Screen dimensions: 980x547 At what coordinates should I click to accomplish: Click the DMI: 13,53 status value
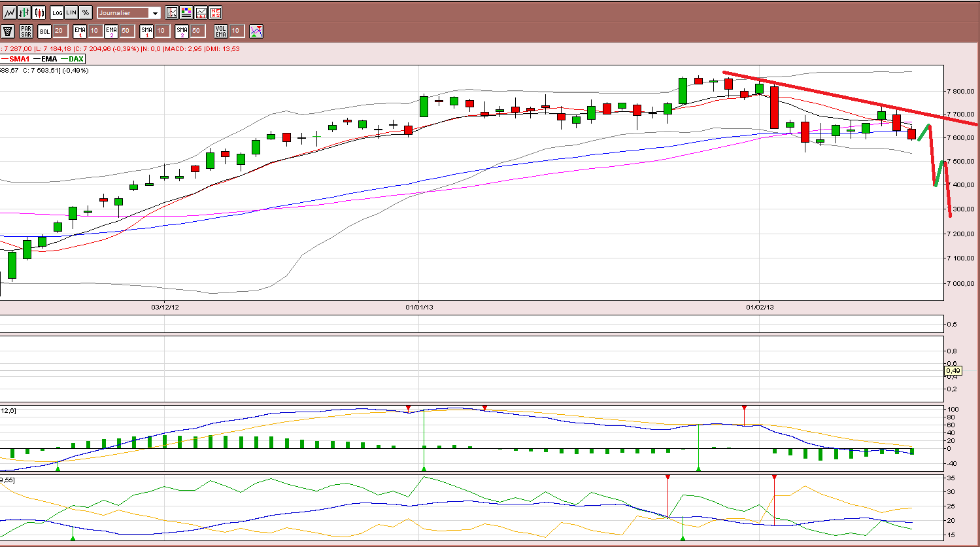point(223,49)
